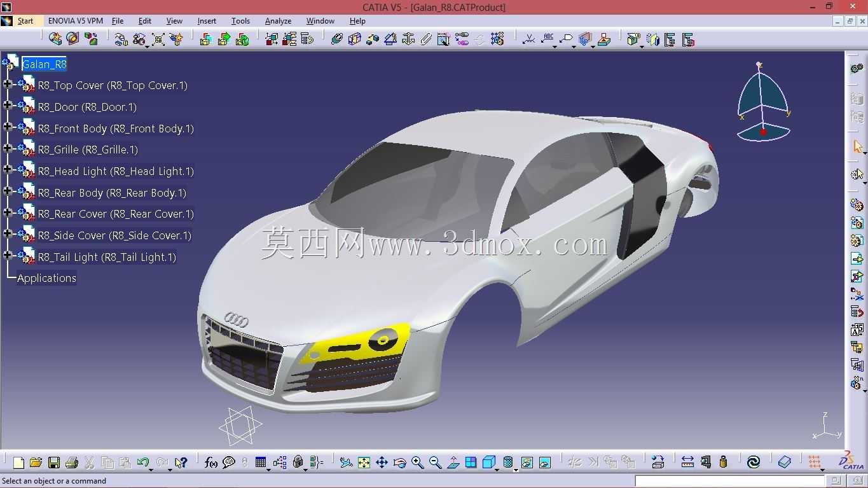Open the ENOVIA V5 VPM menu
Image resolution: width=868 pixels, height=488 pixels.
76,21
